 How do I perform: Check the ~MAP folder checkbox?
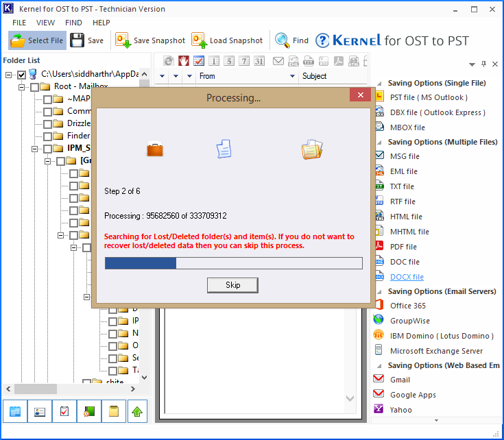[47, 99]
